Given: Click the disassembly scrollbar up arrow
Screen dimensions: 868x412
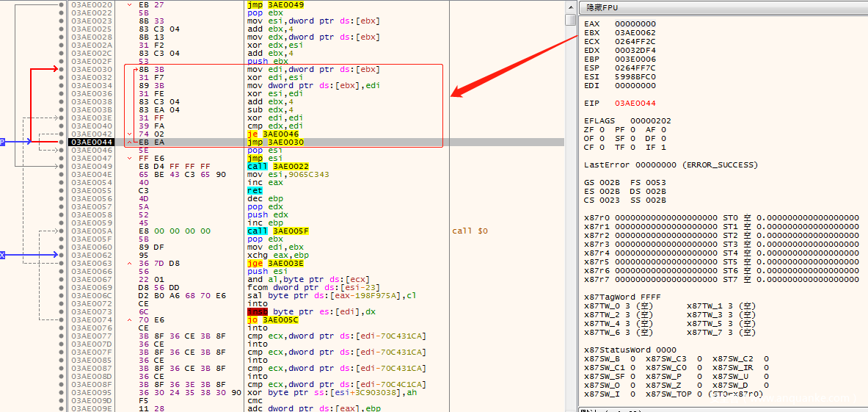Looking at the screenshot, I should click(570, 6).
